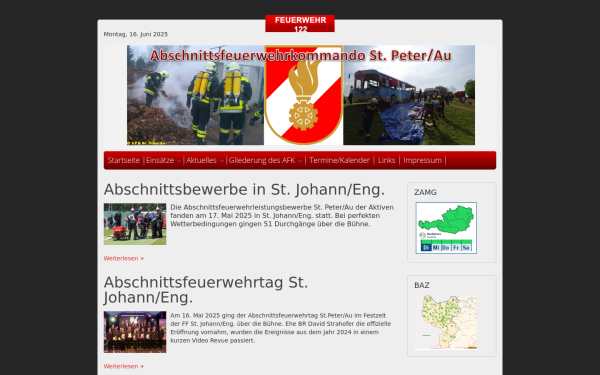Click the date text Montag, 16. Juni 2025

coord(135,34)
